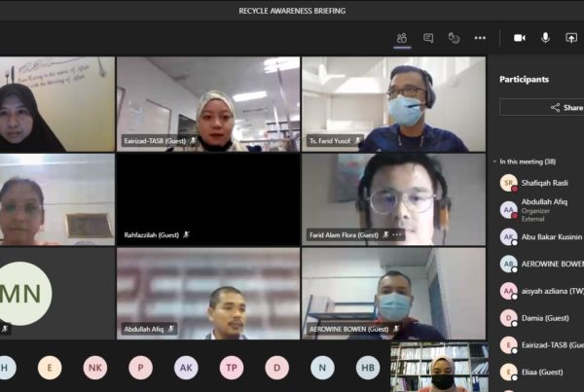Click Ts. Farid Yusof video tile
This screenshot has height=392, width=584.
click(393, 104)
